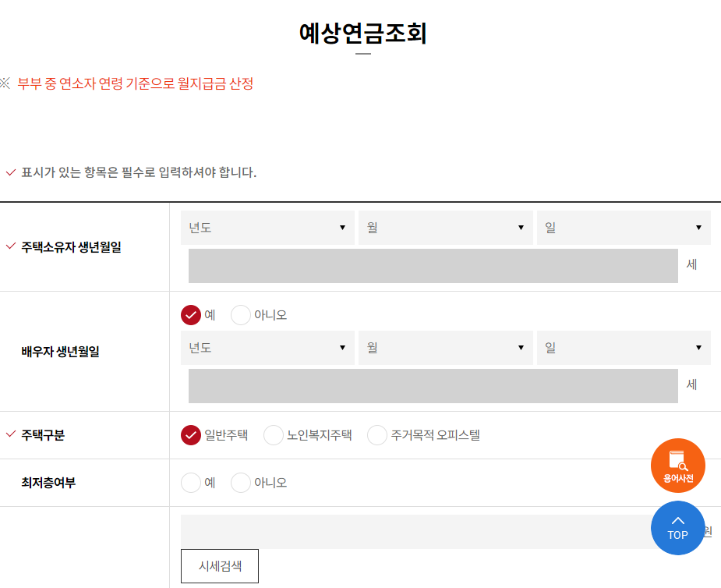The height and width of the screenshot is (588, 721).
Task: Open the 용어사전 (glossary) floating icon
Action: (677, 465)
